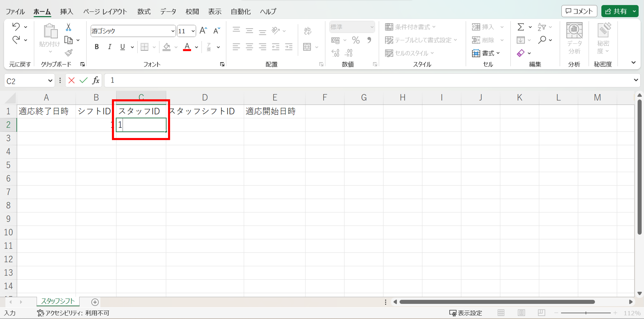Screen dimensions: 644x319
Task: Toggle middle vertical alignment
Action: tap(249, 31)
